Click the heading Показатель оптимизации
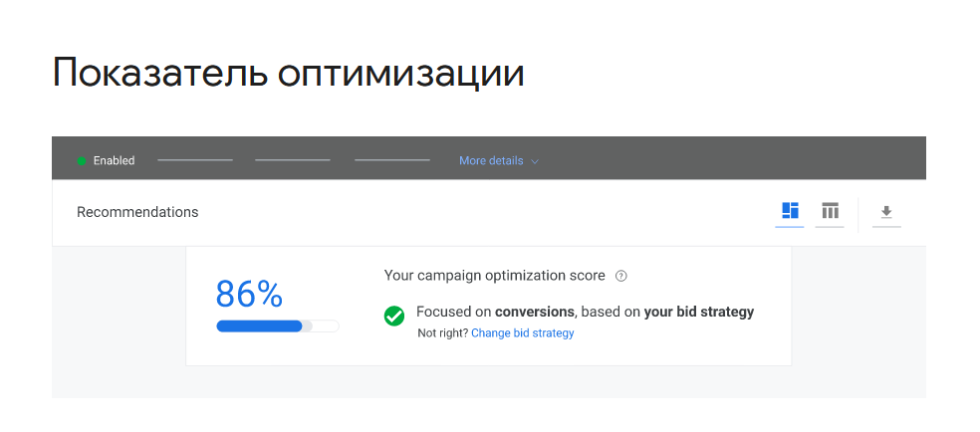The width and height of the screenshot is (980, 432). point(288,73)
